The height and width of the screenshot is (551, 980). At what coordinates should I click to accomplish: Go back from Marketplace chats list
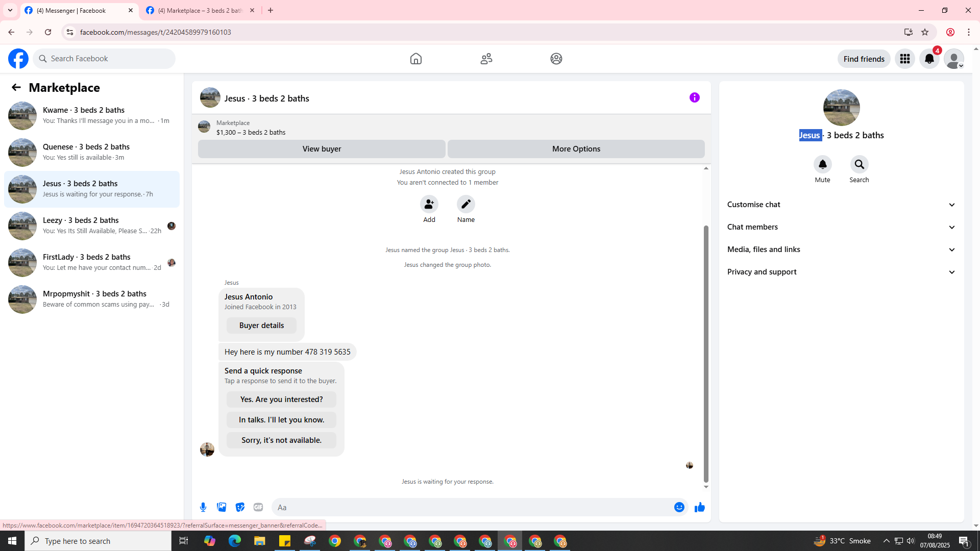(16, 87)
